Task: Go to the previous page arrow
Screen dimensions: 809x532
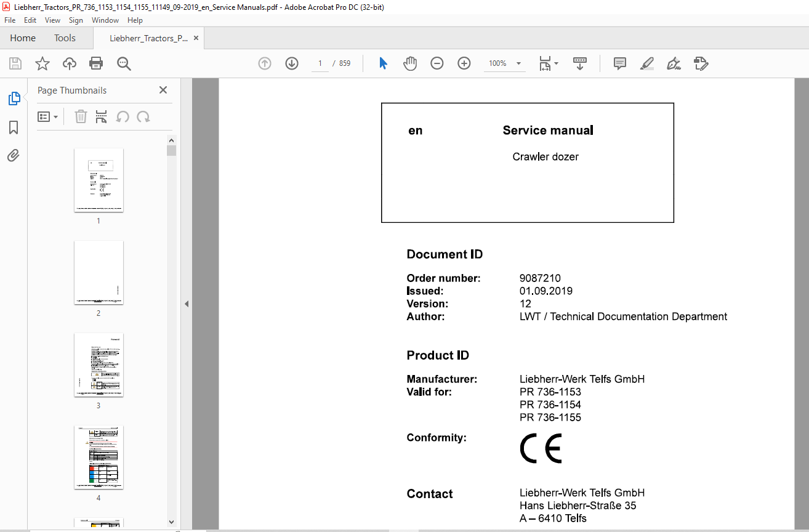Action: tap(265, 63)
